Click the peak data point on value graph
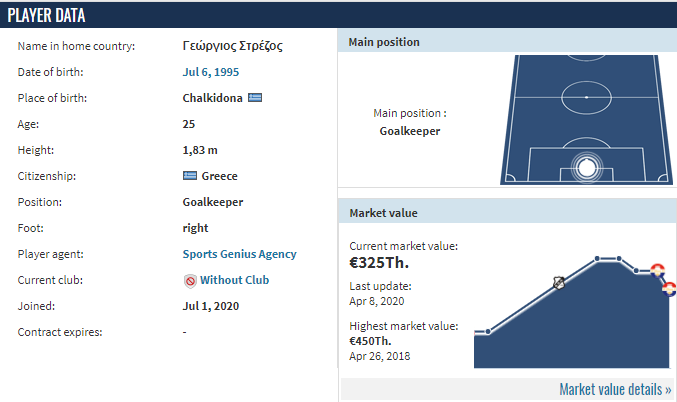 coord(597,259)
